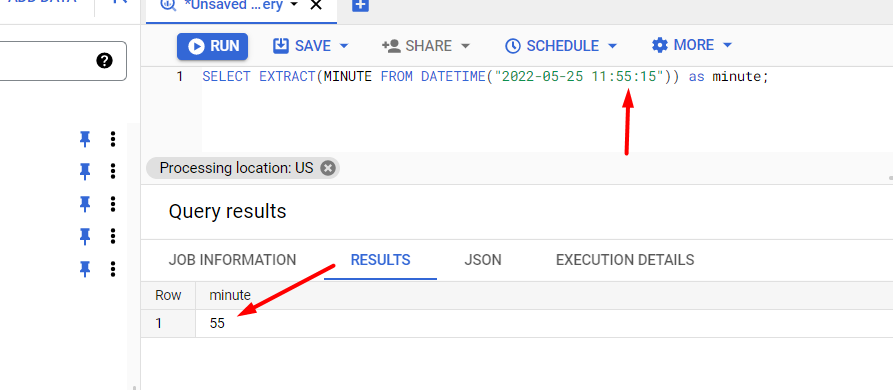Click the SAVE disk icon
Image resolution: width=893 pixels, height=390 pixels.
281,46
